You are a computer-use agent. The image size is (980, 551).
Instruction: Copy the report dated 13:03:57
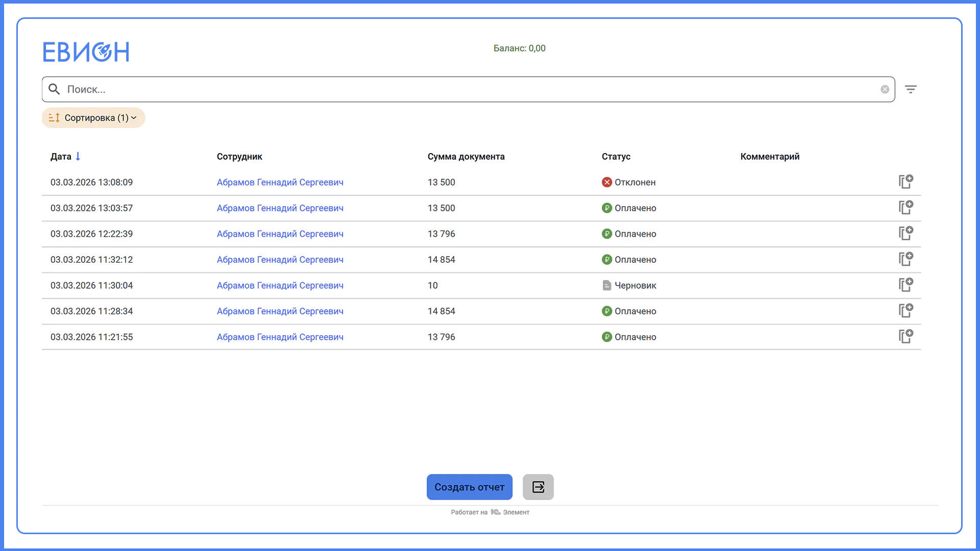pyautogui.click(x=906, y=208)
